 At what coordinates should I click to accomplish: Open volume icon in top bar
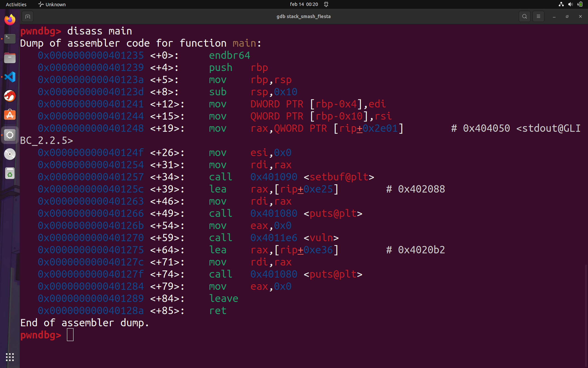571,4
